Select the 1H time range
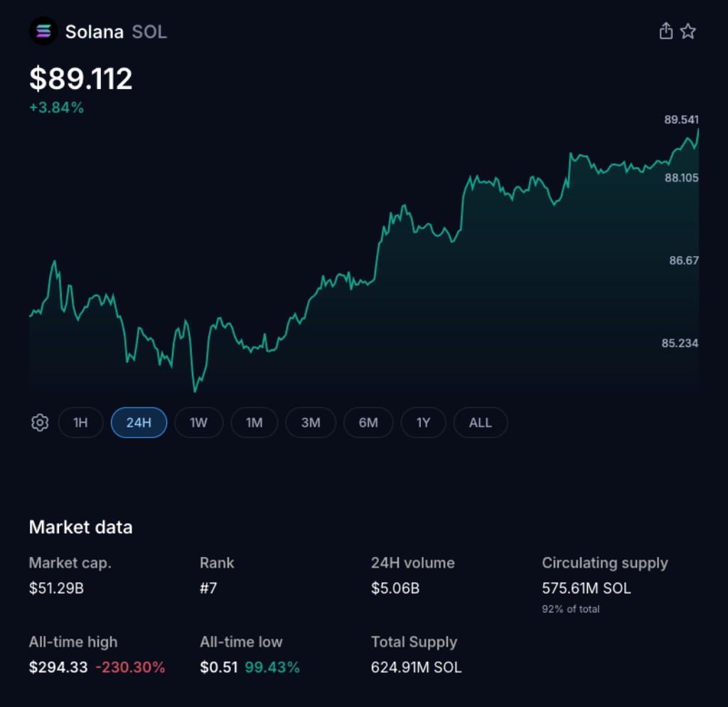 click(x=80, y=422)
